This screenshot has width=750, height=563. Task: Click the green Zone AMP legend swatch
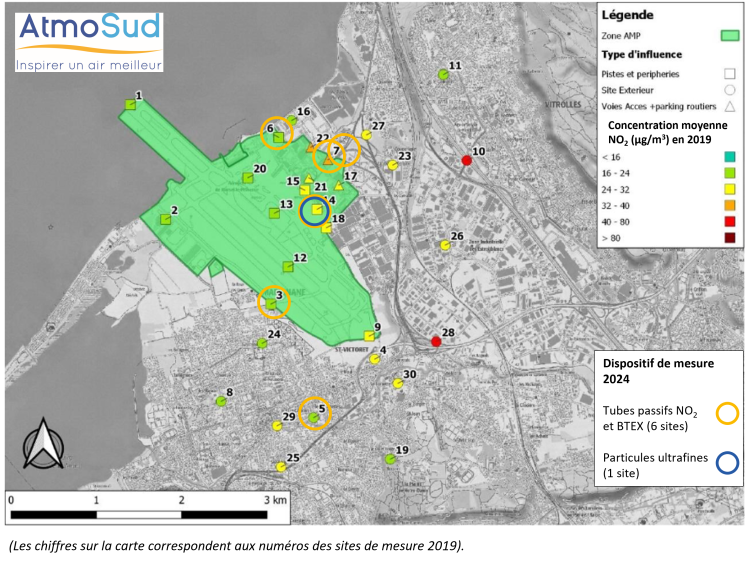(730, 35)
